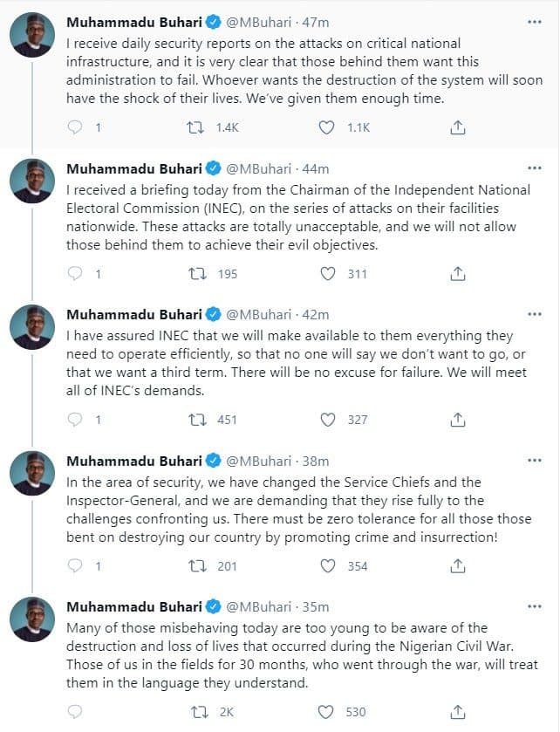This screenshot has width=560, height=732.
Task: Open @MBuhari handle on the 44m tweet
Action: coord(258,168)
